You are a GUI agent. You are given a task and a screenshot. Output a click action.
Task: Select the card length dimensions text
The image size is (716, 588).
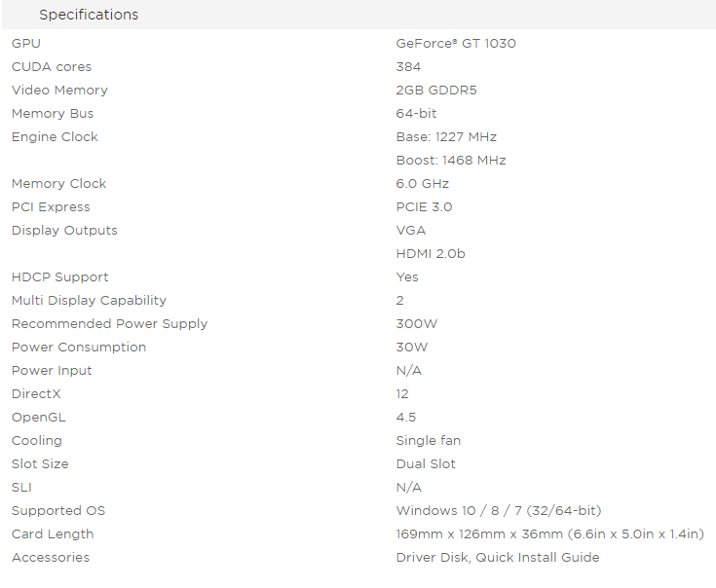click(549, 533)
